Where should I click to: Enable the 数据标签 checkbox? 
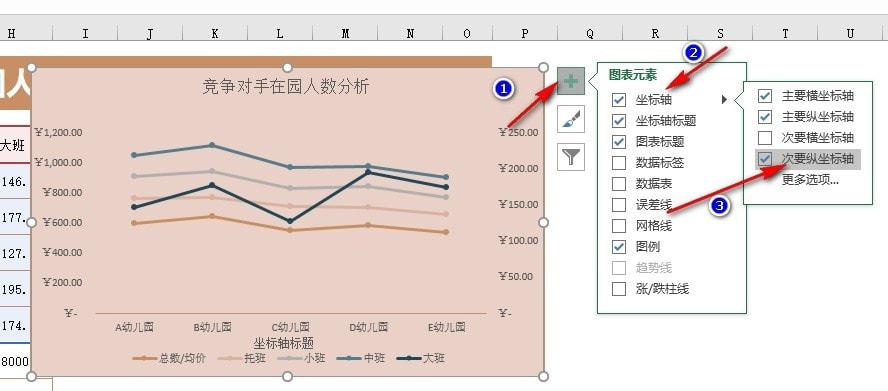[619, 163]
